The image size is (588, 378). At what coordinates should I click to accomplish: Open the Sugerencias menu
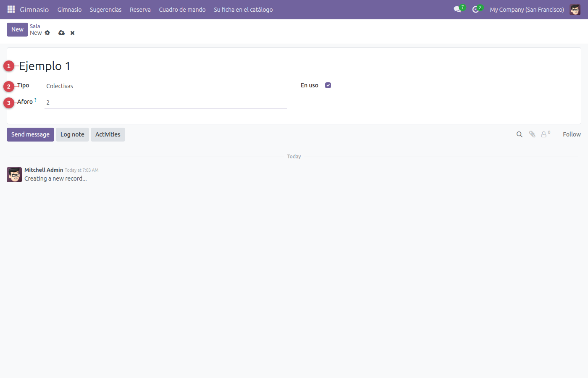[105, 9]
